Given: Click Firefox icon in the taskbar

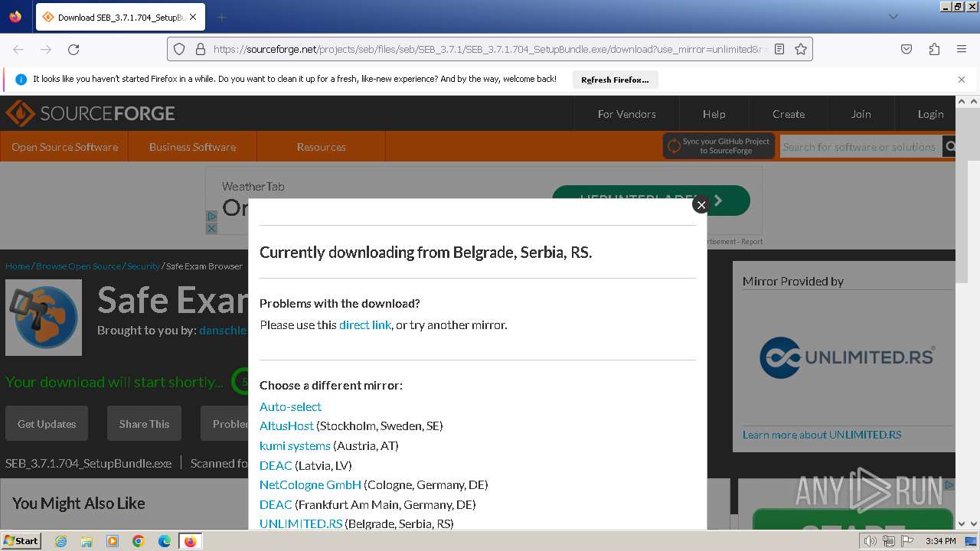Looking at the screenshot, I should (190, 541).
